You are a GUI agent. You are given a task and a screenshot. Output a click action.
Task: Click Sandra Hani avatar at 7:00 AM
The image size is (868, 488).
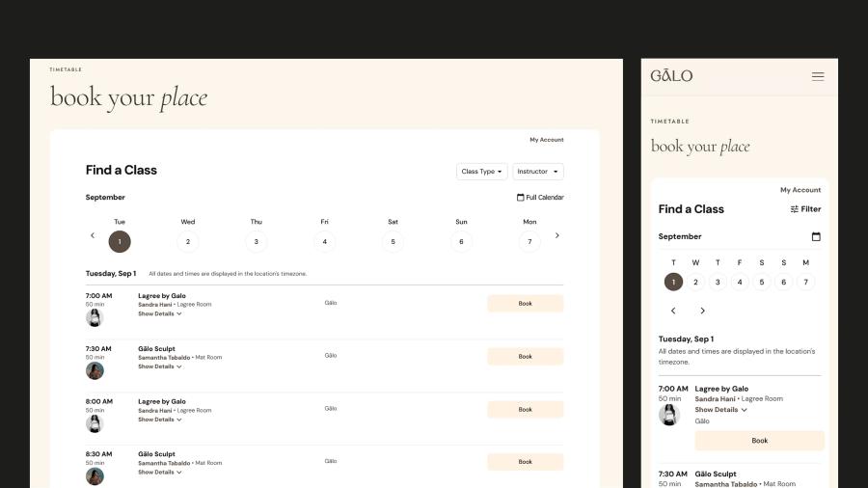tap(95, 317)
